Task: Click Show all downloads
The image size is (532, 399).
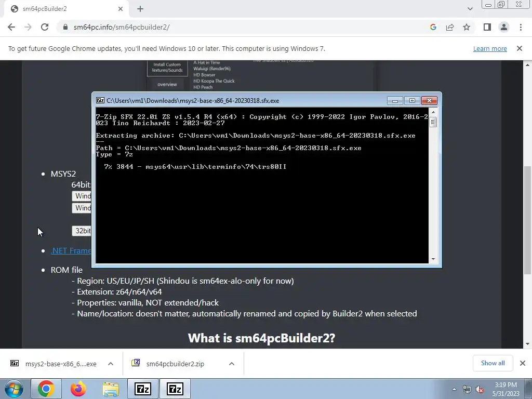Action: point(493,363)
